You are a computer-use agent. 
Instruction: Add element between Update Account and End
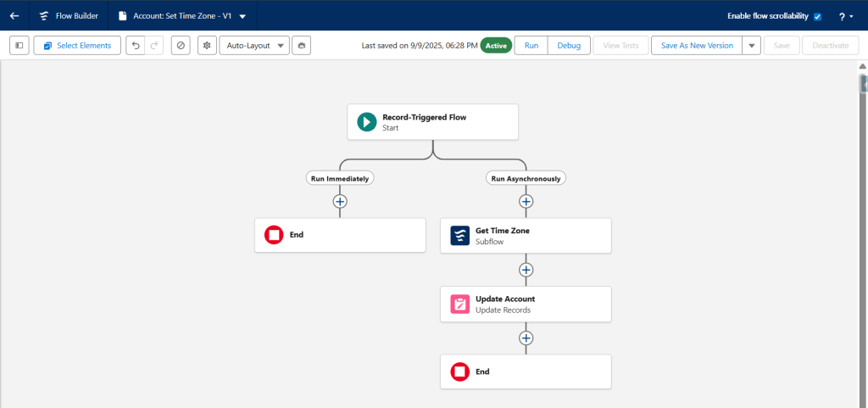[526, 338]
